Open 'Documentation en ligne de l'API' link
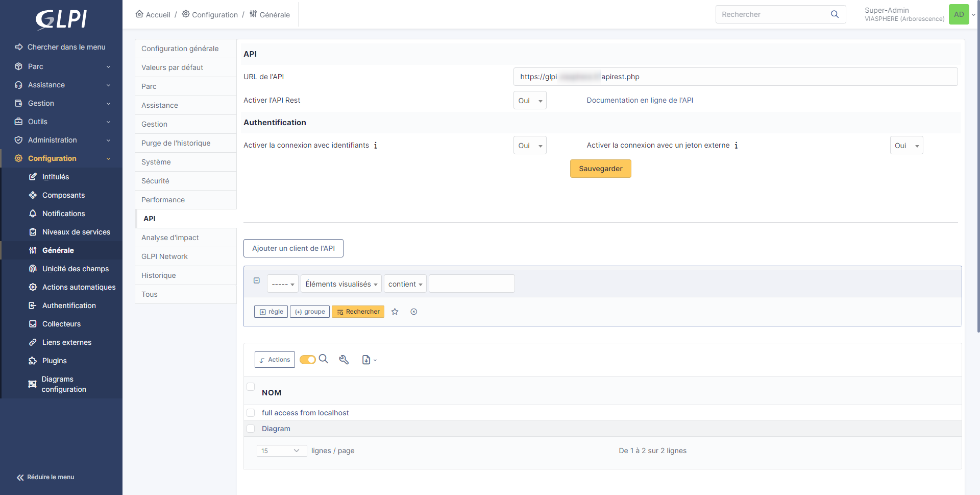 pyautogui.click(x=640, y=100)
